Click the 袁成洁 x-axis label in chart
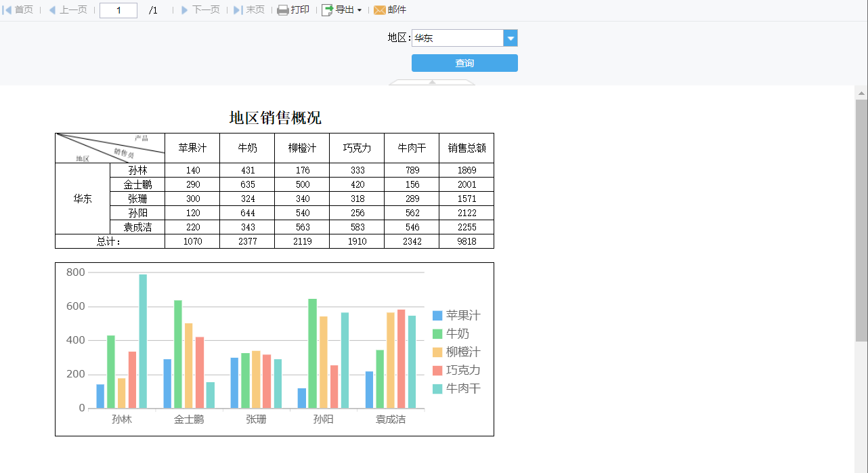The image size is (868, 473). 391,419
